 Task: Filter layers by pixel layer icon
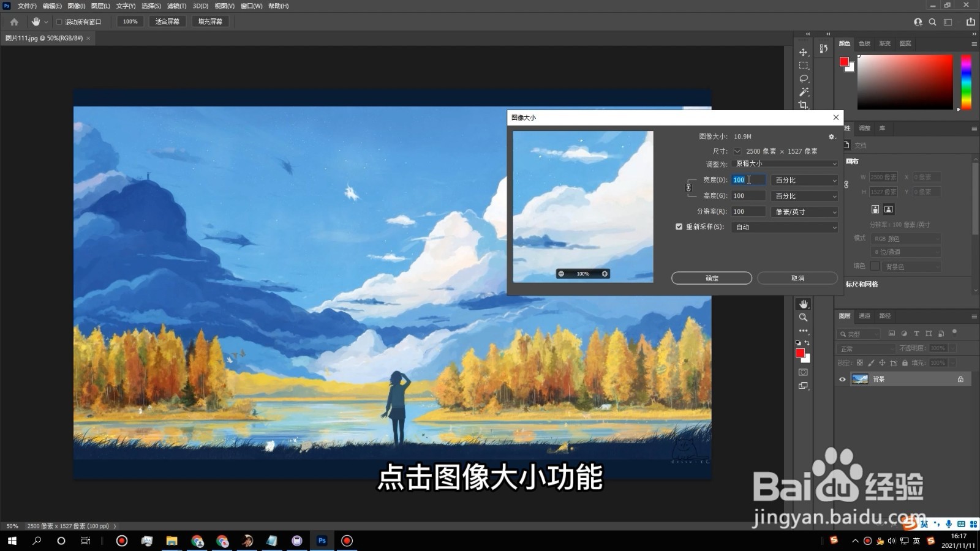(x=892, y=334)
